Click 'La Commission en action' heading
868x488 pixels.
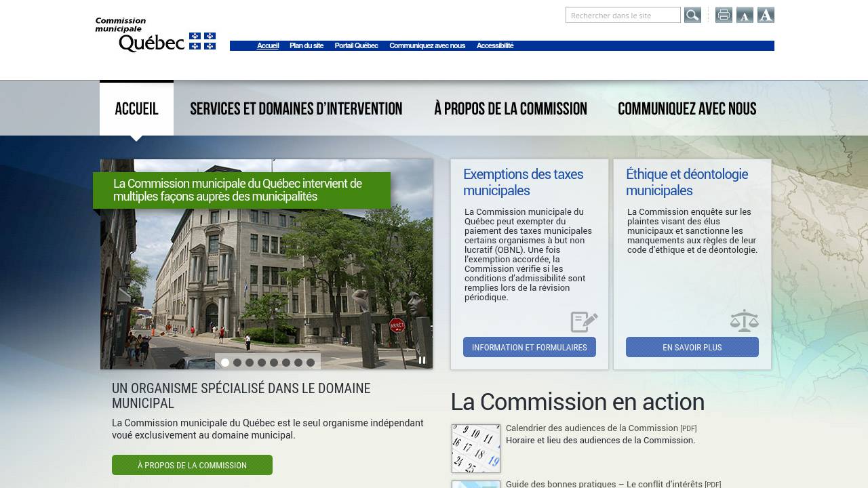578,402
